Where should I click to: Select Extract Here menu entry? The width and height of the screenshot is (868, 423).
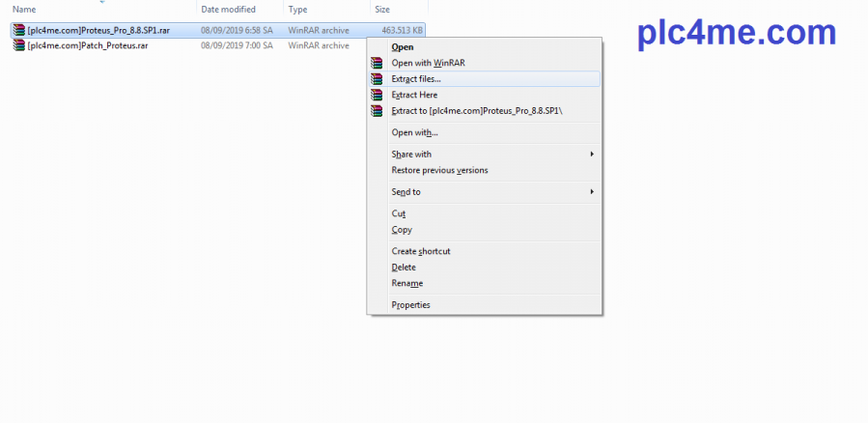485,95
